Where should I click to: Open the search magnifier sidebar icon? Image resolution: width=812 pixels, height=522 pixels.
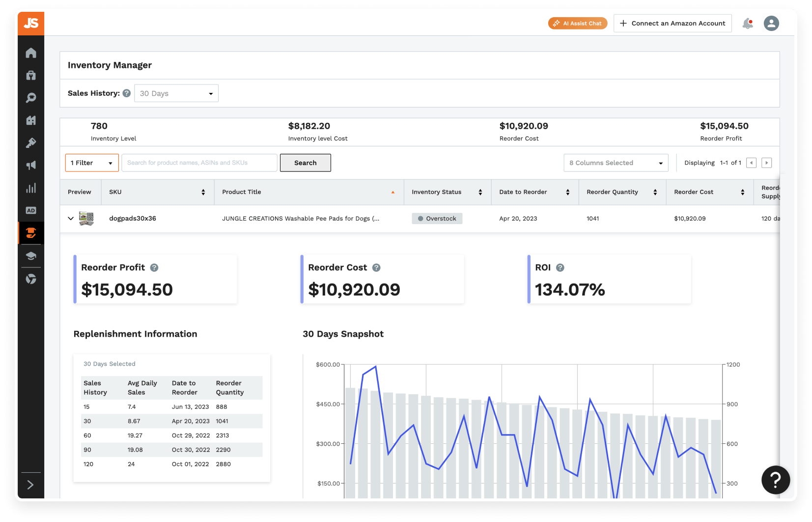click(x=31, y=98)
